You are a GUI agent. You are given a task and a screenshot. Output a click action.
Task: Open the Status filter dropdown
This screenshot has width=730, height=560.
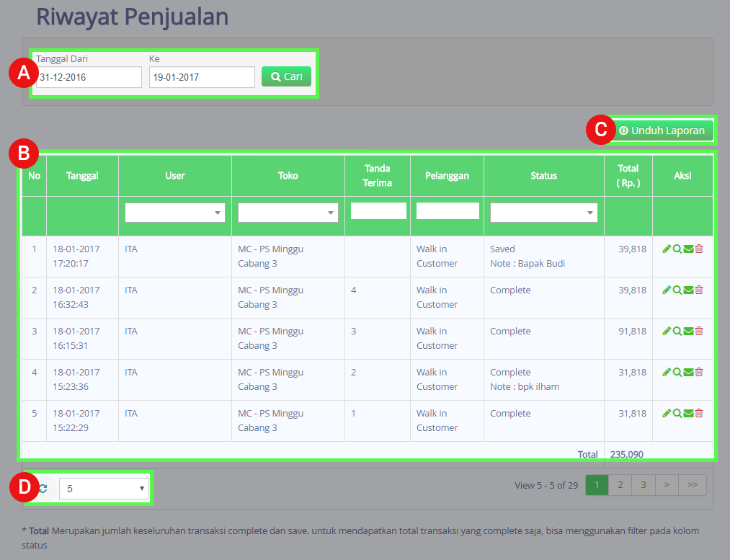pyautogui.click(x=543, y=213)
